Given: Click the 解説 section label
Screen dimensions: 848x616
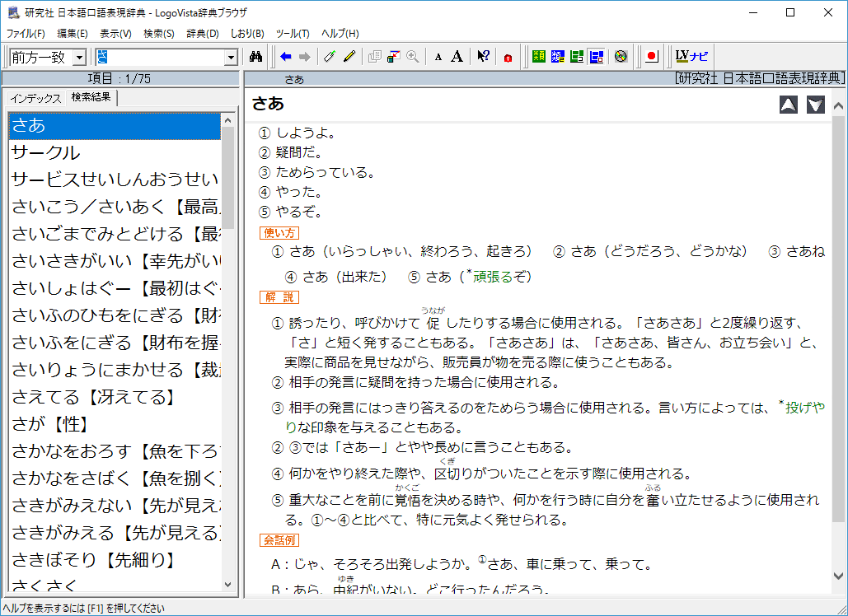Looking at the screenshot, I should pyautogui.click(x=279, y=297).
